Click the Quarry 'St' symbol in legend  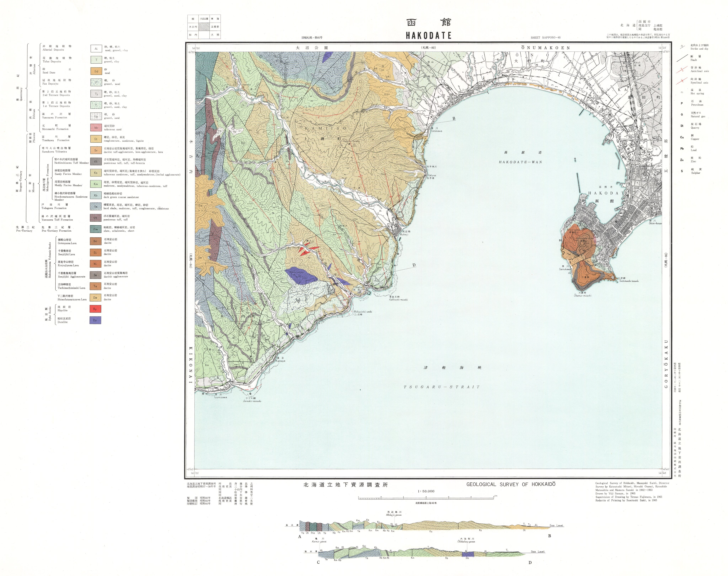pyautogui.click(x=682, y=126)
